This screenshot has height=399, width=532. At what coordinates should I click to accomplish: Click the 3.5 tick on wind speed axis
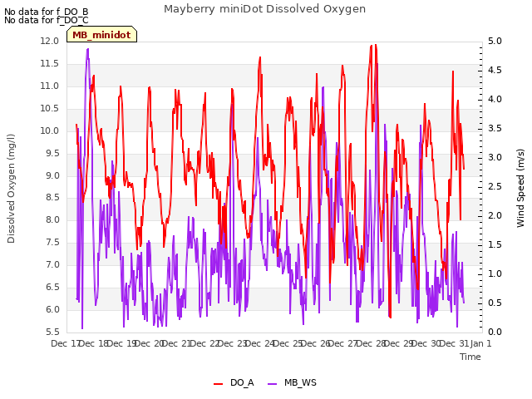[495, 128]
